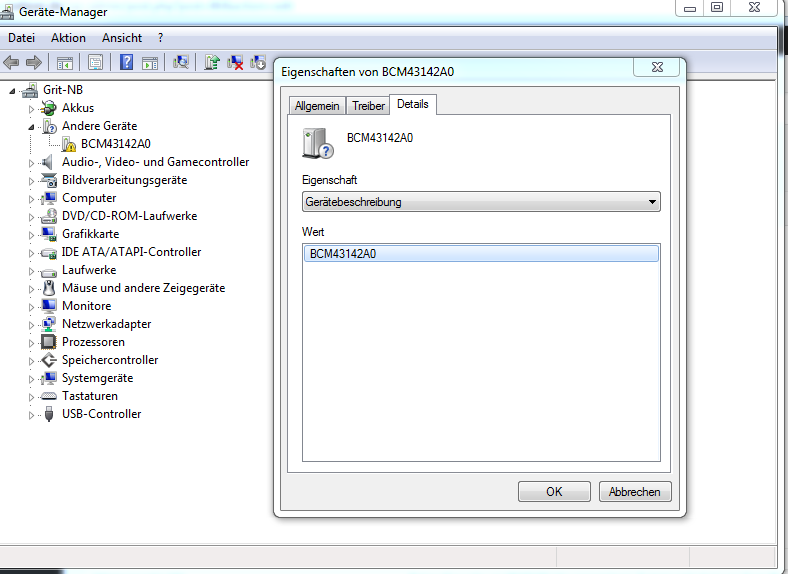Click the unknown device icon in Eigenschaften dialog
The image size is (788, 574).
click(318, 143)
